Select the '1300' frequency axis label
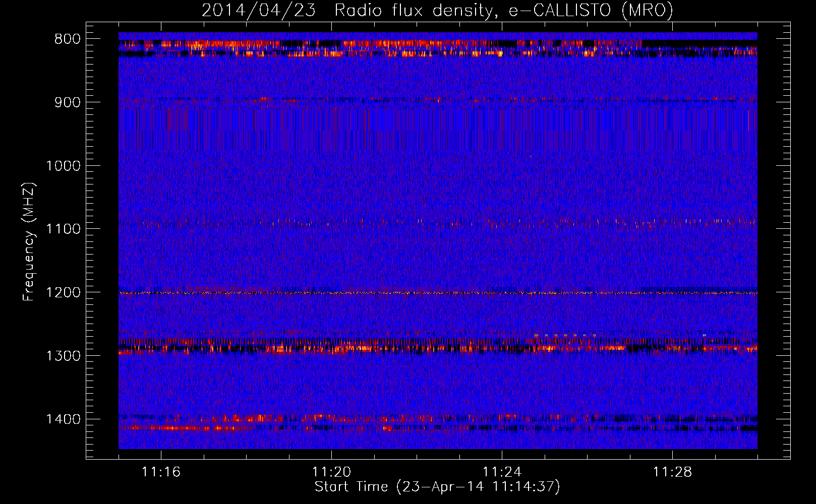This screenshot has height=504, width=816. click(63, 356)
